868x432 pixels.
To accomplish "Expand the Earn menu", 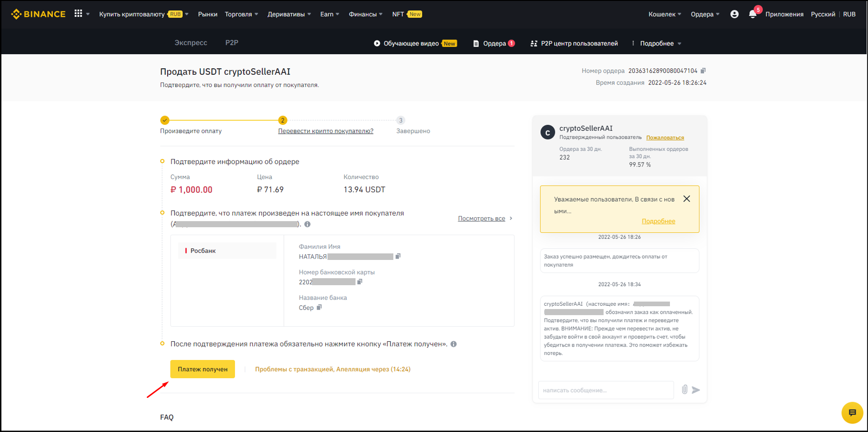I will [330, 14].
